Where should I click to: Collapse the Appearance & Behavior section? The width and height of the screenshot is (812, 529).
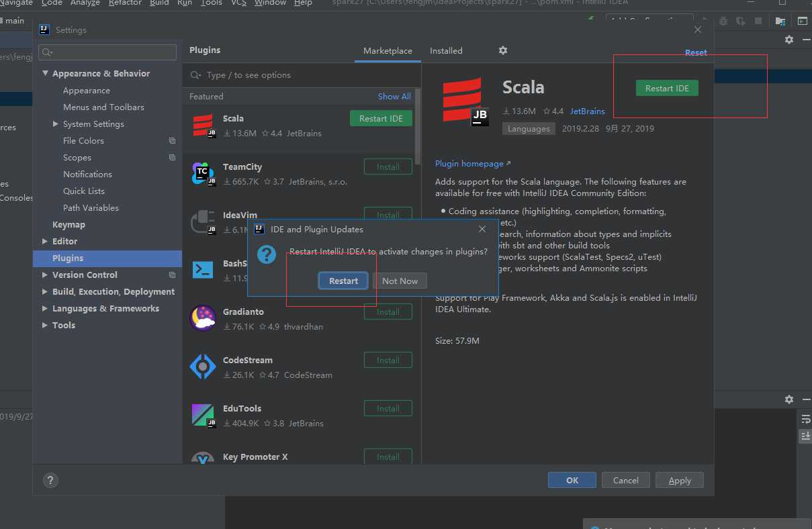coord(46,74)
